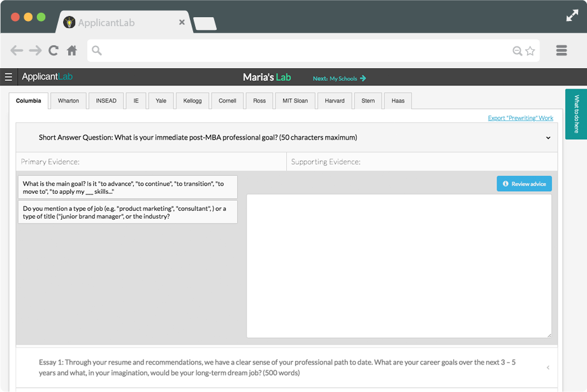Open the ApplicantLab sidebar hamburger menu
Screen dimensions: 587x392
tap(9, 77)
